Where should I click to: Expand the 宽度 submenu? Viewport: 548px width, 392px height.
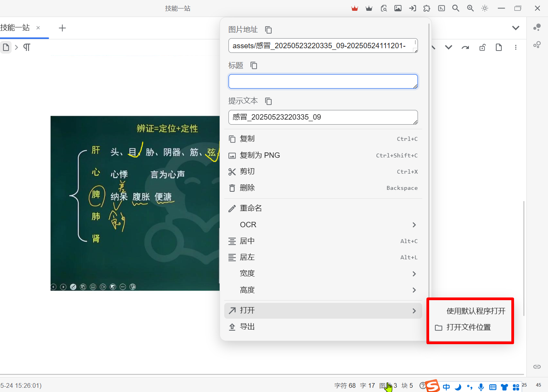point(323,274)
